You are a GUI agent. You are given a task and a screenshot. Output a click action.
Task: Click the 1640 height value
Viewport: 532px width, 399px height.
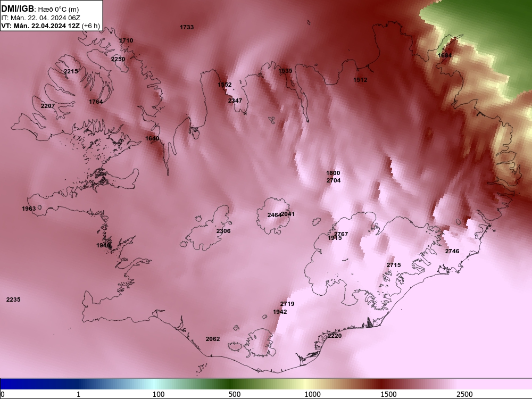[152, 138]
